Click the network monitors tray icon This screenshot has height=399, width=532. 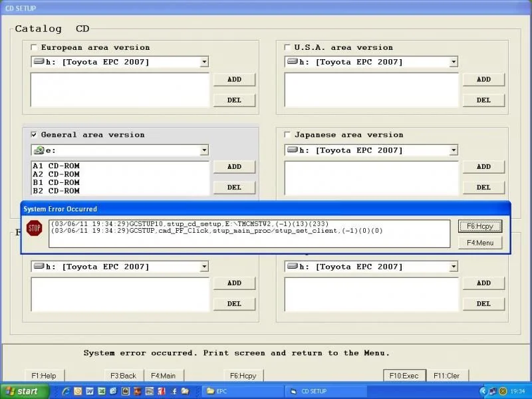(x=493, y=391)
